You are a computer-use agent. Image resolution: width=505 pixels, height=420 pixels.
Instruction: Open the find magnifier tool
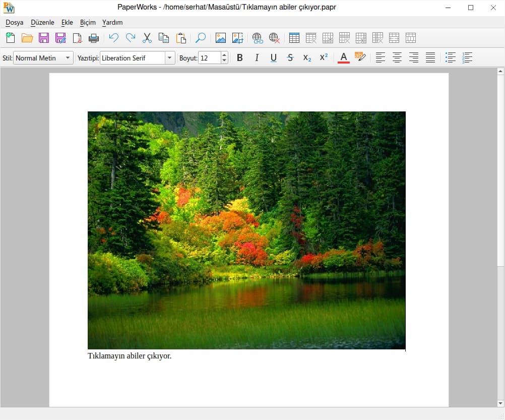(x=201, y=38)
